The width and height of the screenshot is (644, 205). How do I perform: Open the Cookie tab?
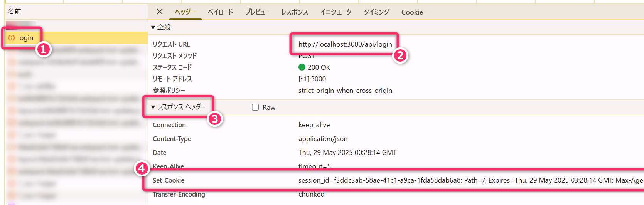coord(412,12)
